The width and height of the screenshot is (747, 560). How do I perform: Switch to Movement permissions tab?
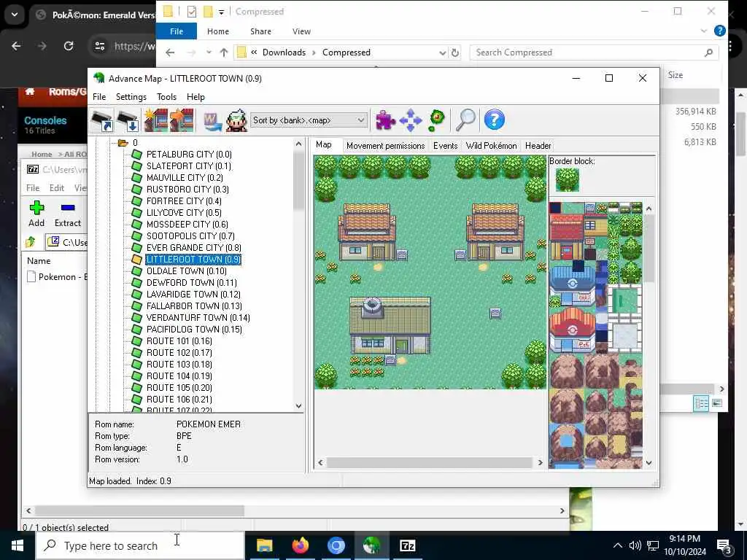tap(385, 146)
